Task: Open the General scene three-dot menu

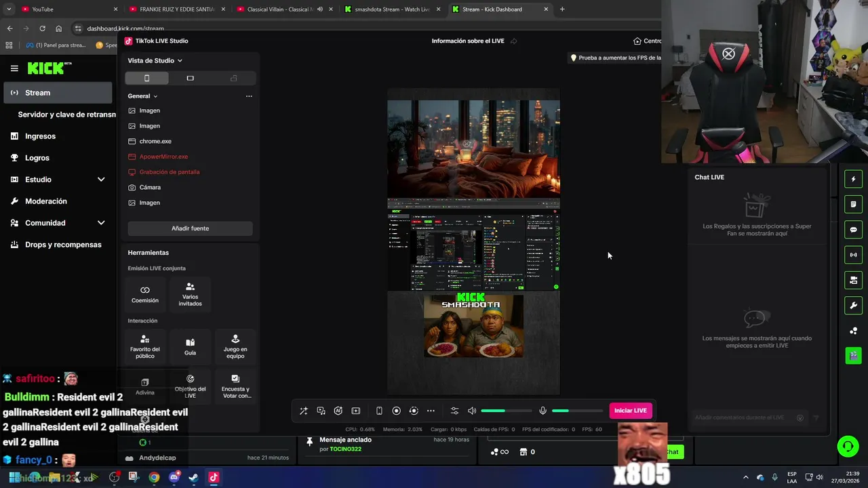Action: point(249,96)
